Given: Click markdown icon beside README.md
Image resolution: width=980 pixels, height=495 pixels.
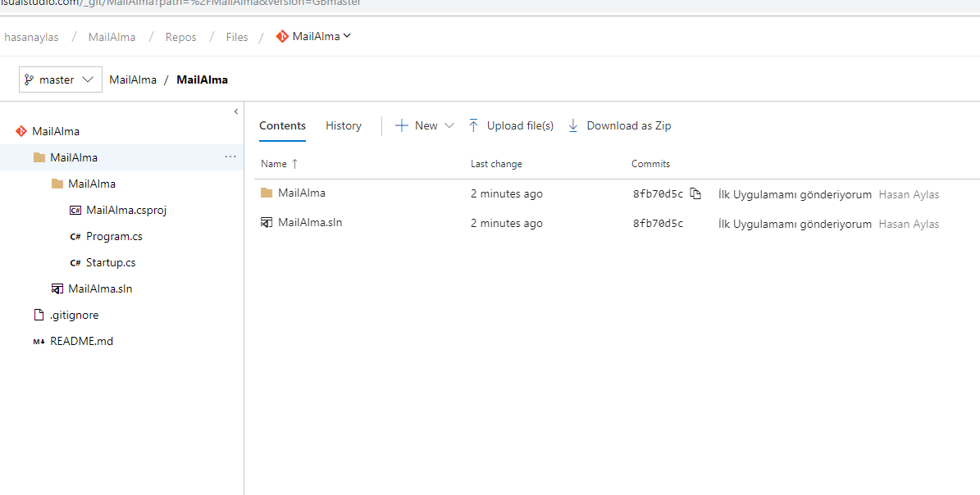Looking at the screenshot, I should [39, 342].
